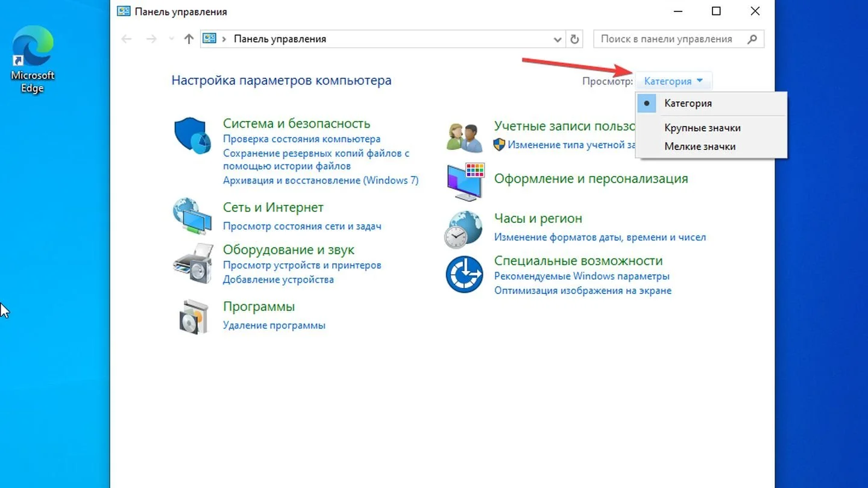
Task: Select Категория in the view menu
Action: pyautogui.click(x=712, y=103)
